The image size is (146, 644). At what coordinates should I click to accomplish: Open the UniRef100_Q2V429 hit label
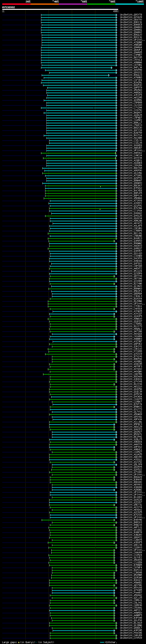(131, 17)
